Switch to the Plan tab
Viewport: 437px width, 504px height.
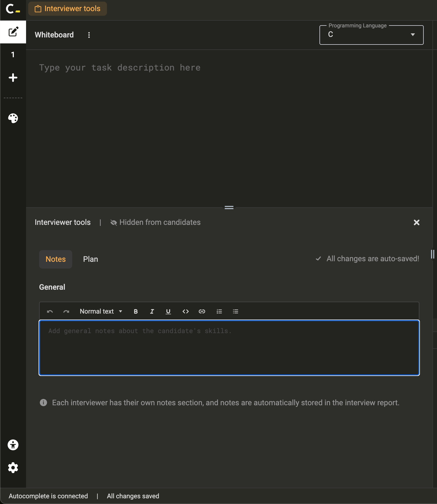(90, 259)
